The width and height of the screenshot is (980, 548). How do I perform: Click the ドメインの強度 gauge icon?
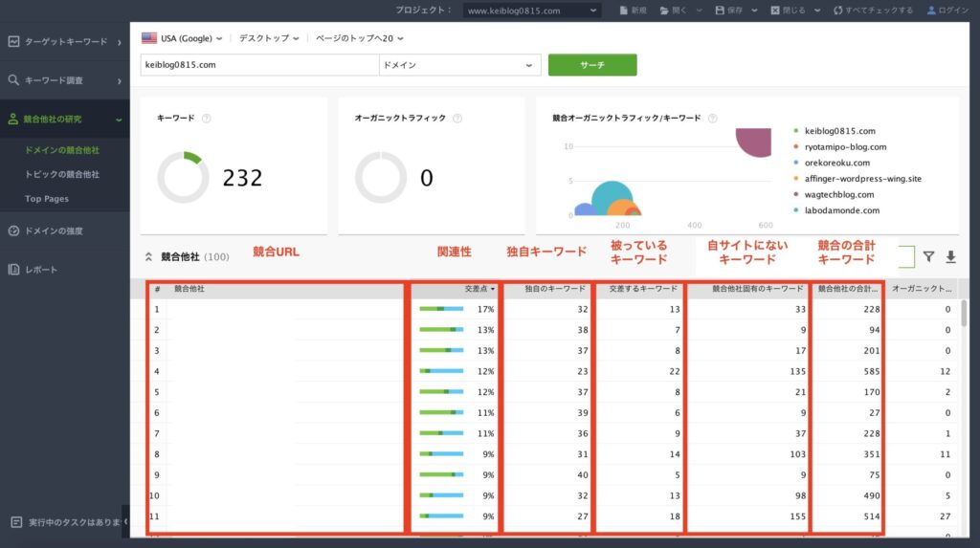[13, 230]
